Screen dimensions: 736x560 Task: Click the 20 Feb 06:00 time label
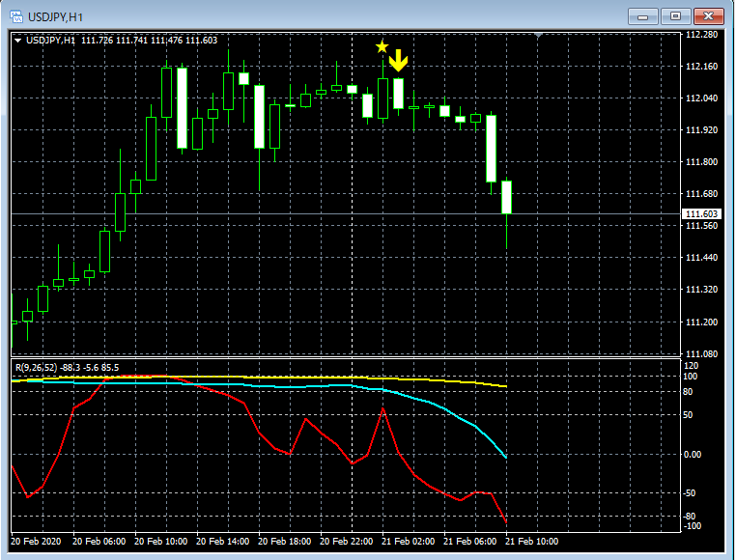[x=99, y=542]
